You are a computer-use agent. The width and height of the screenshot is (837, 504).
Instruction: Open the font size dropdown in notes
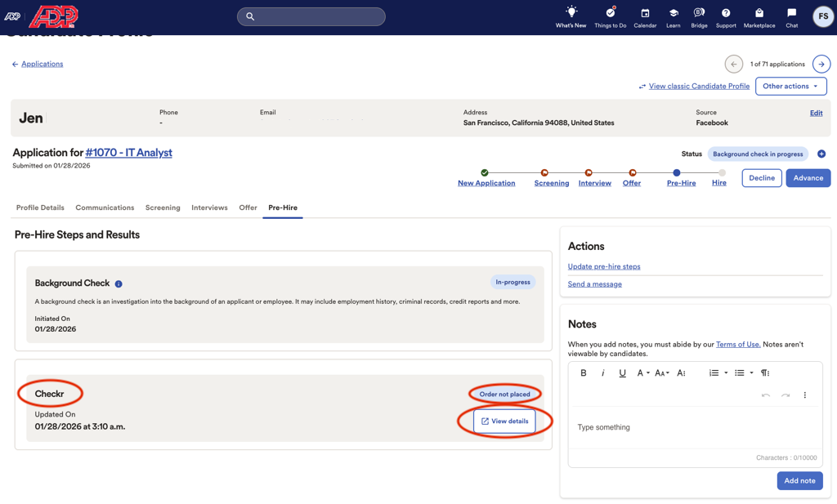(x=662, y=372)
